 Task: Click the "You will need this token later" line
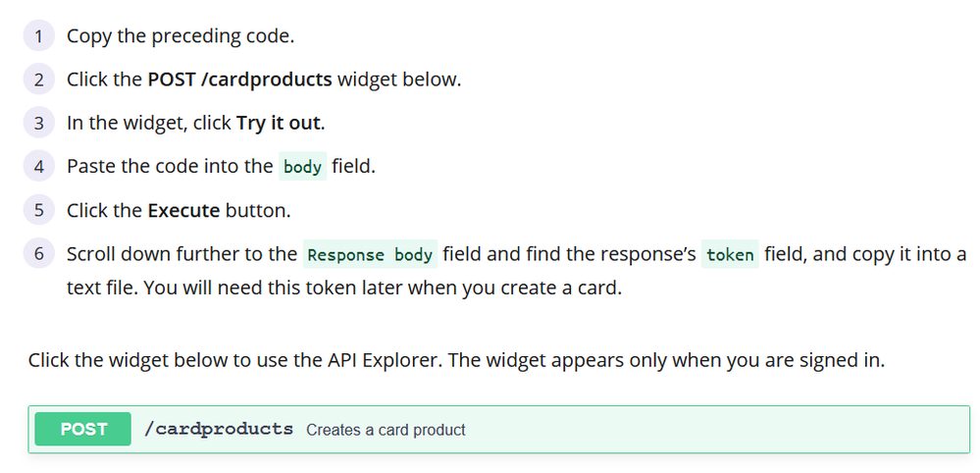[343, 290]
